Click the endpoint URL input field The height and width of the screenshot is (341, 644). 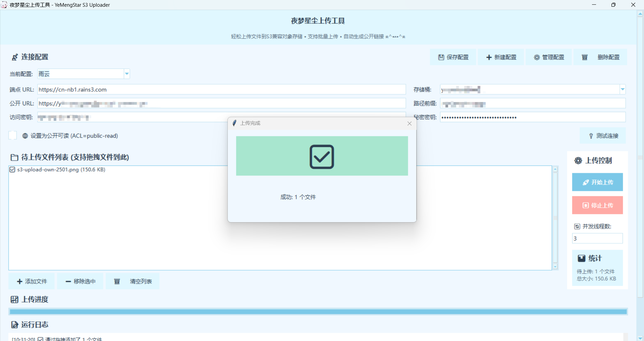click(x=221, y=90)
